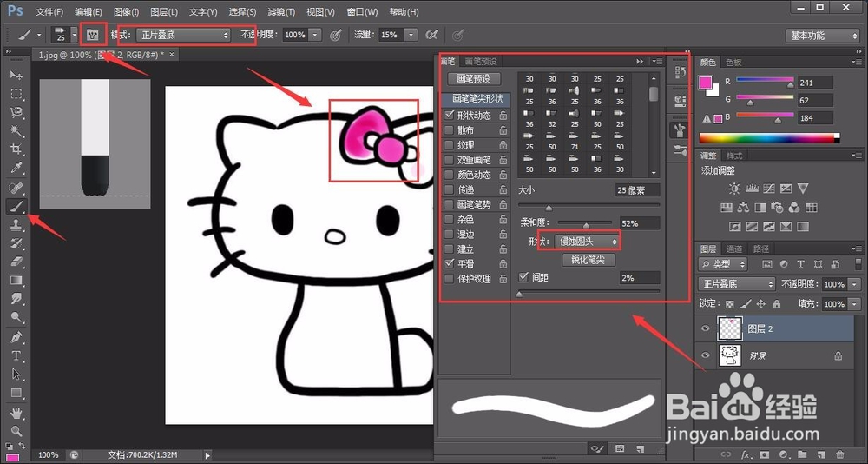Click the Brightness/Contrast adjustment icon
This screenshot has height=464, width=868.
(734, 189)
